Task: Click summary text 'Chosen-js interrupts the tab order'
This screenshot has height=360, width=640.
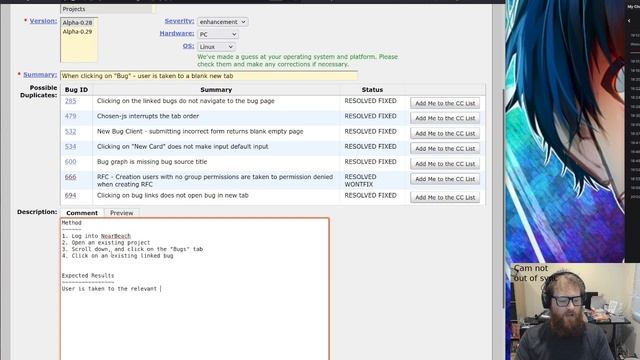Action: pos(148,116)
